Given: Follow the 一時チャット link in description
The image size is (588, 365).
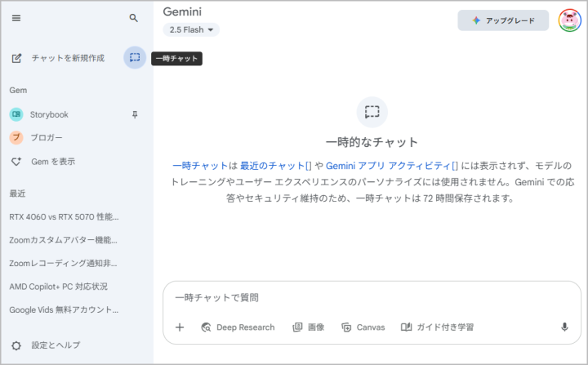Looking at the screenshot, I should click(200, 166).
